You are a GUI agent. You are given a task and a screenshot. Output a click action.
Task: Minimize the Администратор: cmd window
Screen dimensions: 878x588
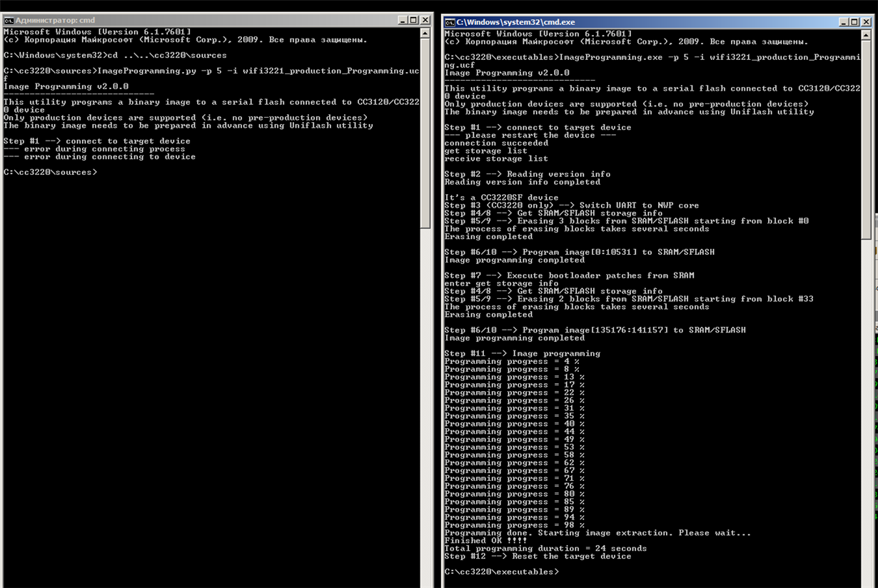click(x=403, y=20)
